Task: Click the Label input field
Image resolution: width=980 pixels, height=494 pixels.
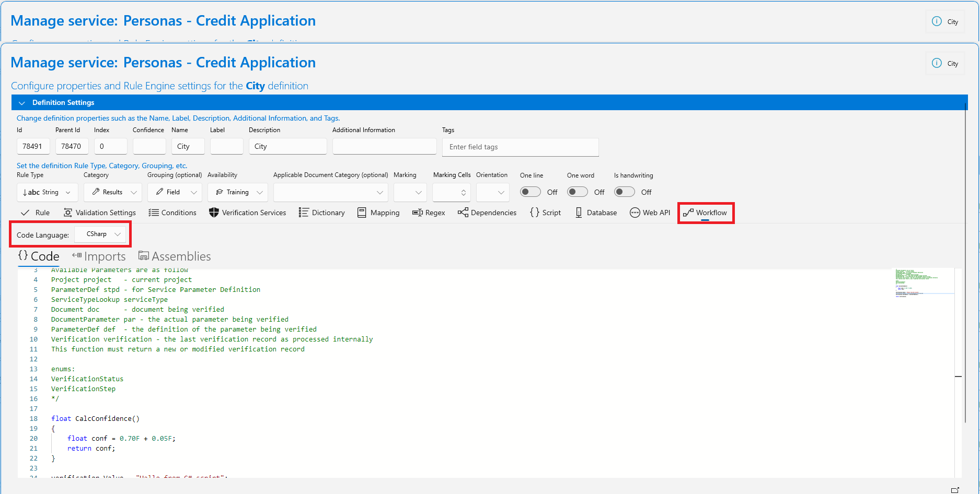Action: [227, 146]
